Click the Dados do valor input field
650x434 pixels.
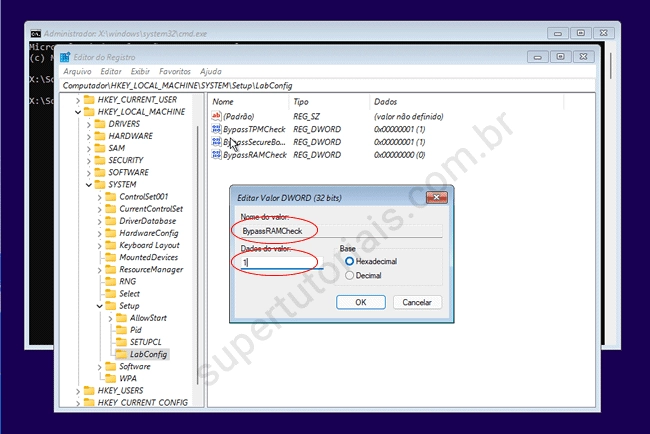tap(282, 262)
